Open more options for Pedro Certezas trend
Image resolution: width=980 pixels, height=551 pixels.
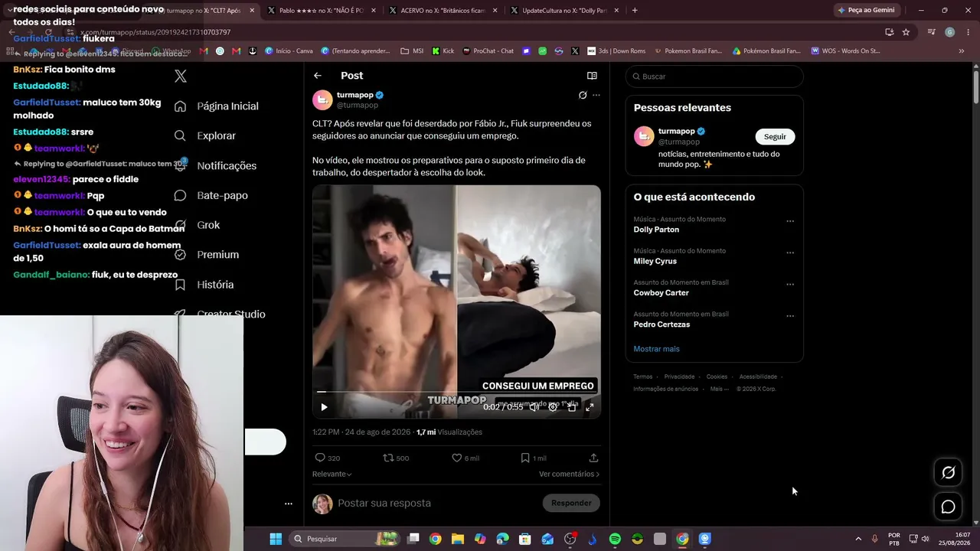tap(790, 316)
